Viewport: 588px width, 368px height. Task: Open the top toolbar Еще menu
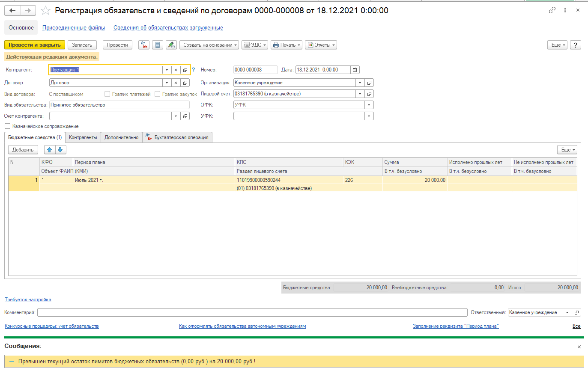(x=558, y=45)
